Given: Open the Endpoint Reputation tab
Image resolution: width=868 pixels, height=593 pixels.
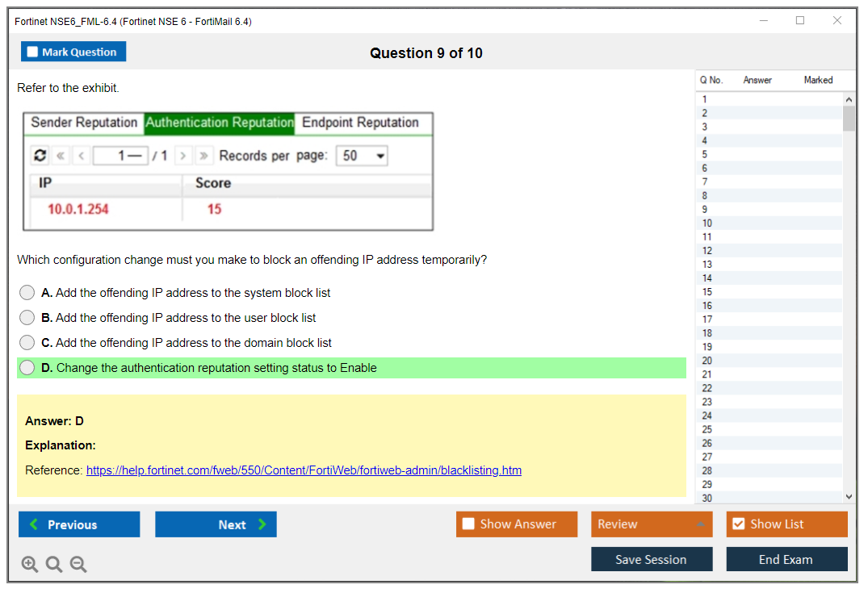Looking at the screenshot, I should (x=360, y=123).
